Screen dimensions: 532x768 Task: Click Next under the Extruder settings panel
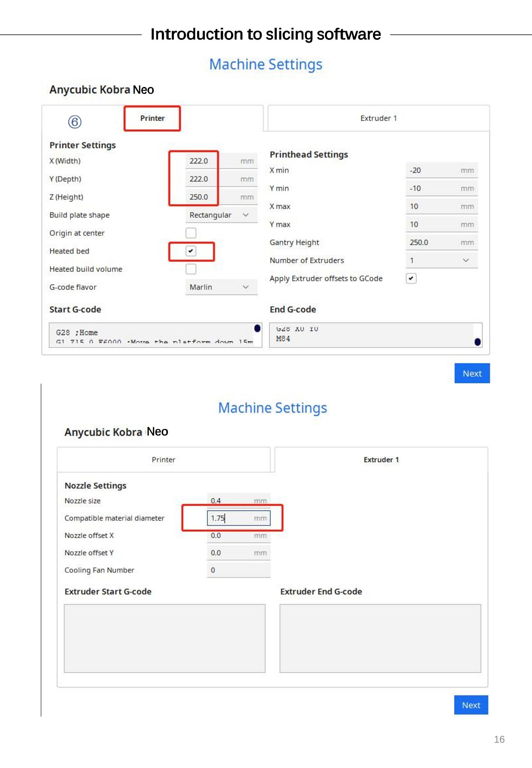[471, 705]
